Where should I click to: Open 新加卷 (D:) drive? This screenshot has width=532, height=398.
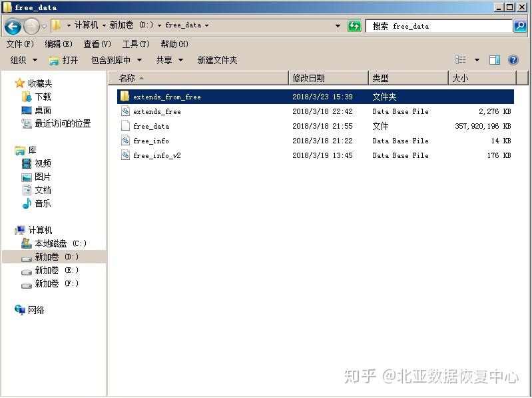[x=50, y=257]
